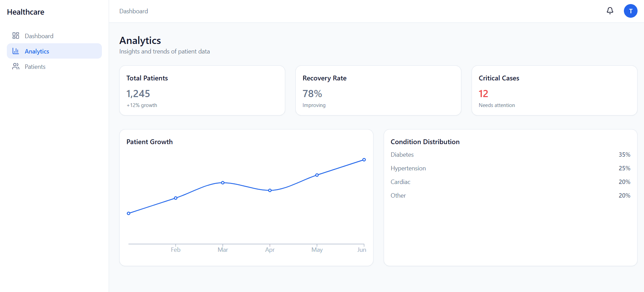
Task: Open the user avatar T menu
Action: coord(630,11)
